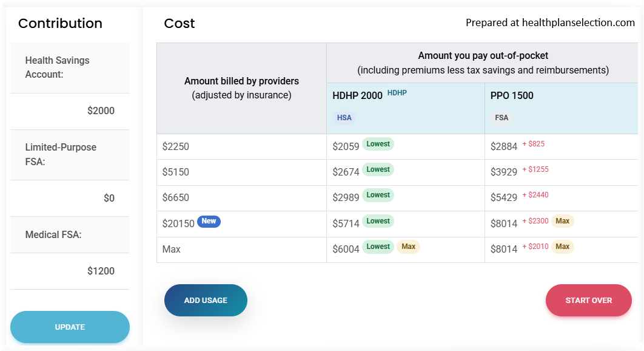Click the + $1255 difference

tap(535, 169)
